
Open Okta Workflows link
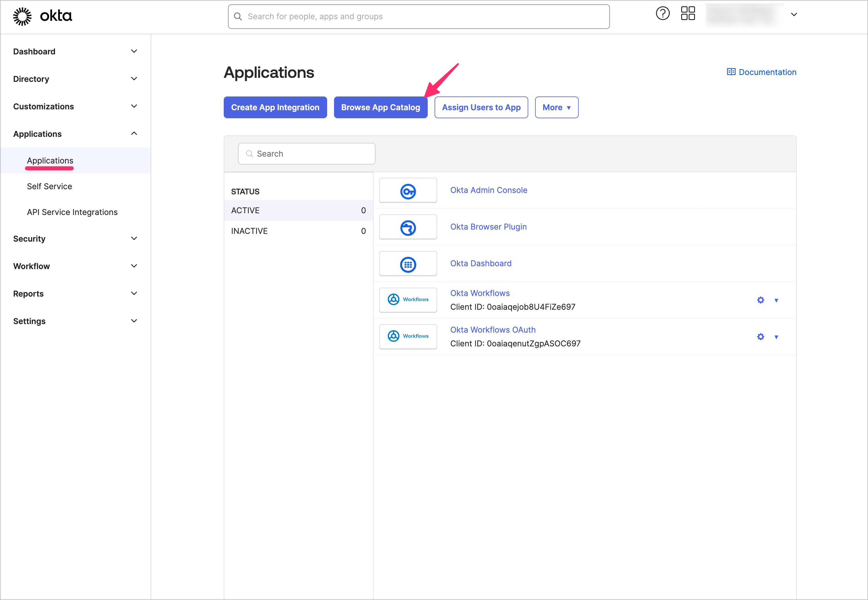480,293
